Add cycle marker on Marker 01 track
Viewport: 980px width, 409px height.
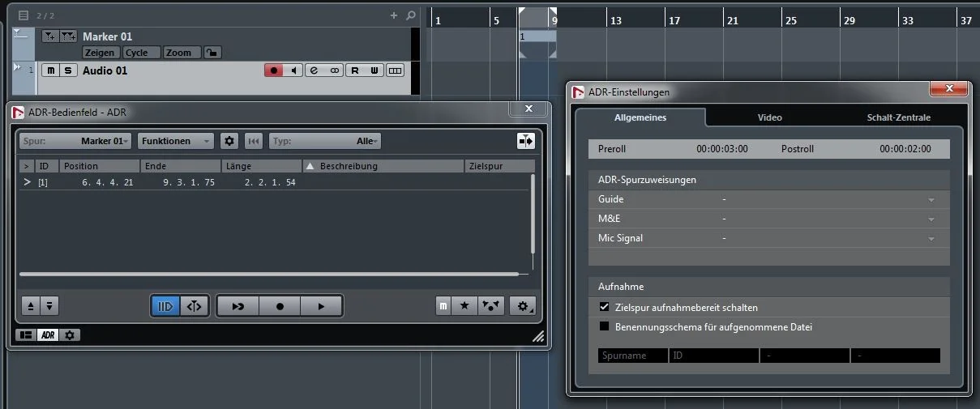68,36
